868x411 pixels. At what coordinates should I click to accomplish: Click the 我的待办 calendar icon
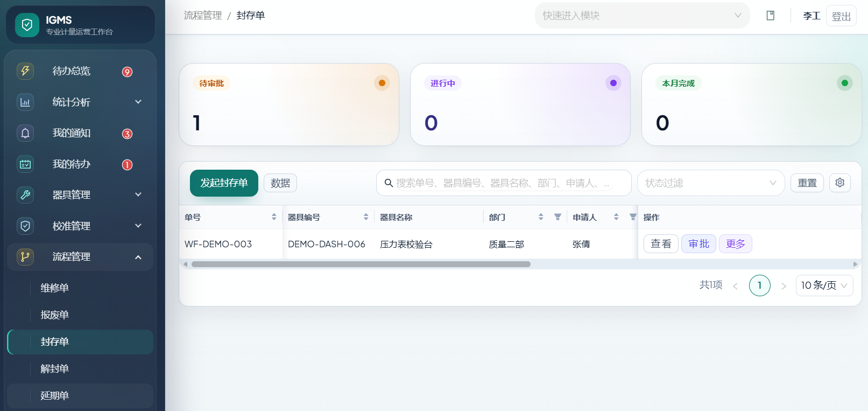25,164
